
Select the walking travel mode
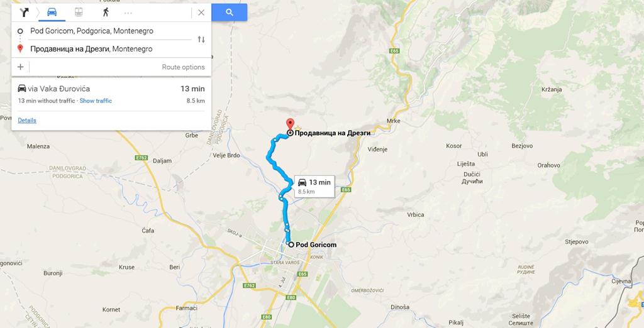tap(106, 13)
